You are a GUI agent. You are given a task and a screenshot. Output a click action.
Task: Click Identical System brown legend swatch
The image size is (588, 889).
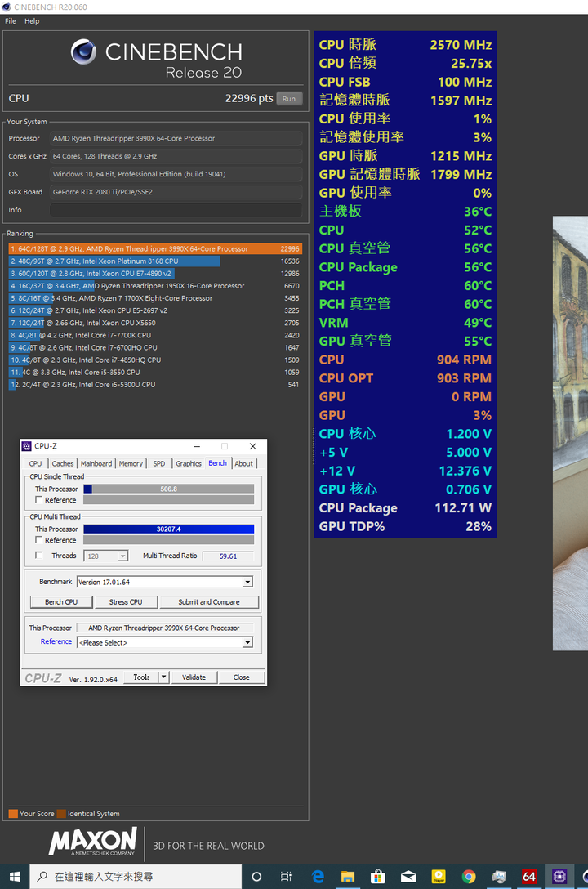tap(61, 814)
